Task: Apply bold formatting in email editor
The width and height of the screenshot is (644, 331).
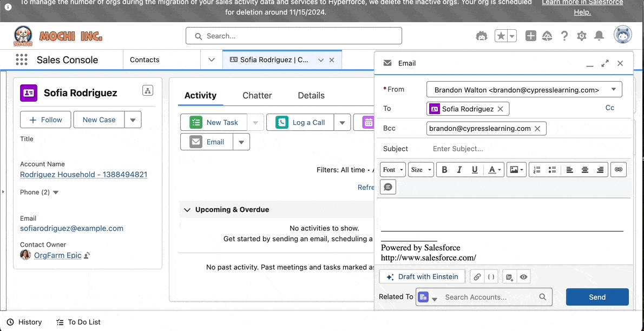Action: (444, 170)
